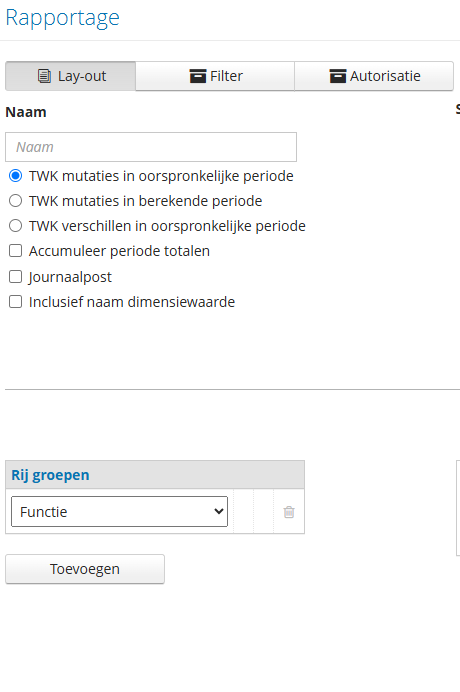Click the Rapportage page title

[x=62, y=18]
